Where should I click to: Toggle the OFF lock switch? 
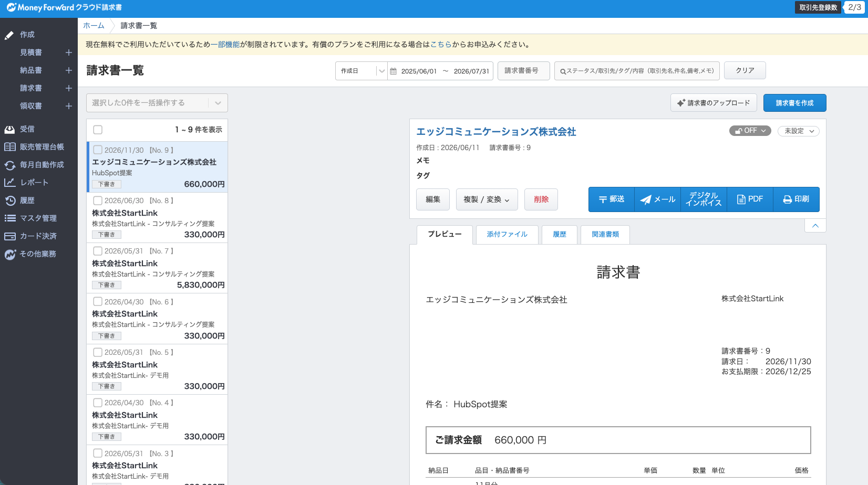pos(750,131)
